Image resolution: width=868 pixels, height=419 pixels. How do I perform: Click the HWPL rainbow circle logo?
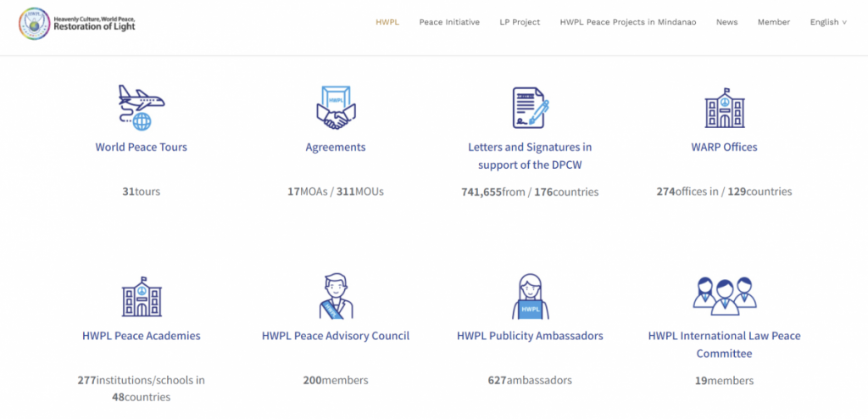(34, 23)
